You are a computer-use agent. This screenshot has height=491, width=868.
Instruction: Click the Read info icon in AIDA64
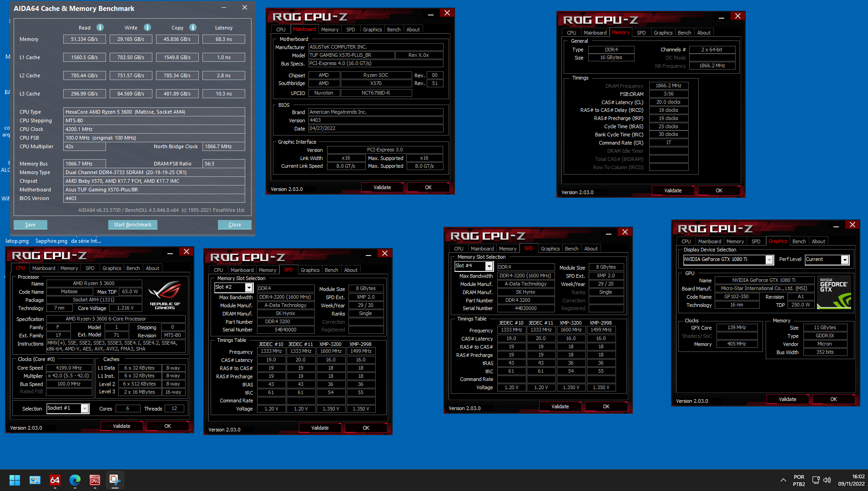100,27
